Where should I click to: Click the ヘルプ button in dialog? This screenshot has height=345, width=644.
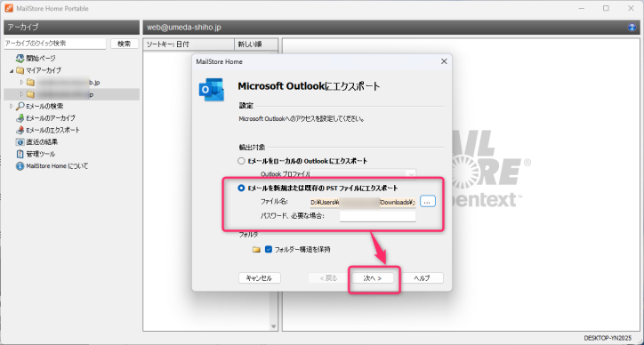point(422,278)
